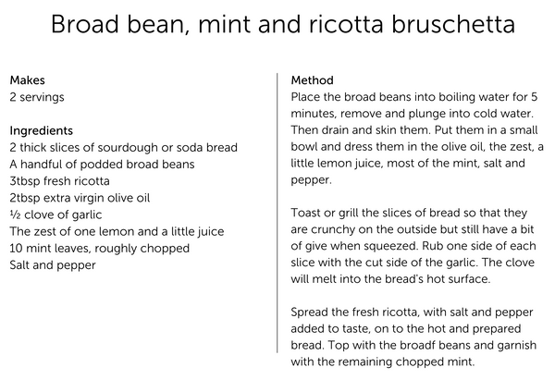This screenshot has height=392, width=555.
Task: Click the "Makes" heading
Action: point(27,80)
